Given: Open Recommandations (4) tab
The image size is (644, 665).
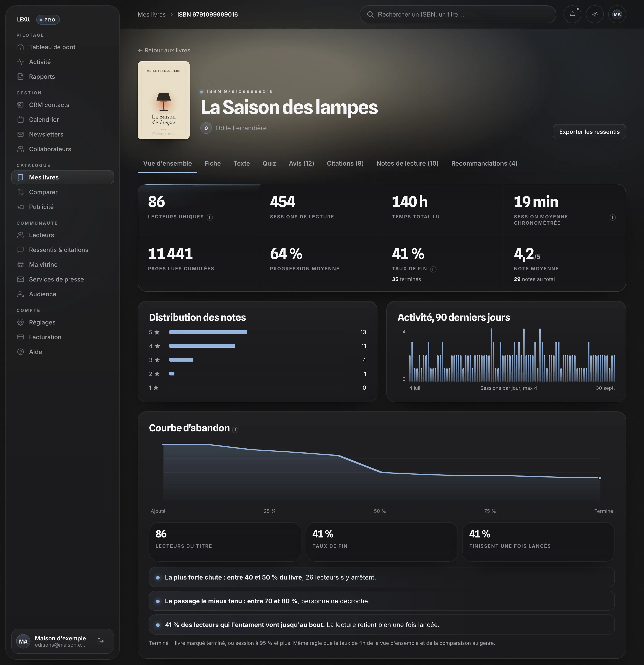Looking at the screenshot, I should pos(484,164).
